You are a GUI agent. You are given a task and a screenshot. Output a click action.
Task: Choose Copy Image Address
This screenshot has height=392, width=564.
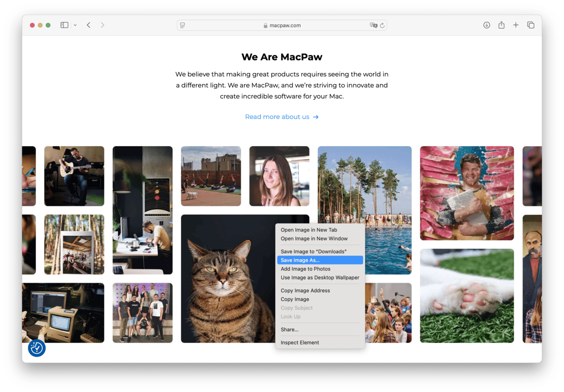[305, 290]
